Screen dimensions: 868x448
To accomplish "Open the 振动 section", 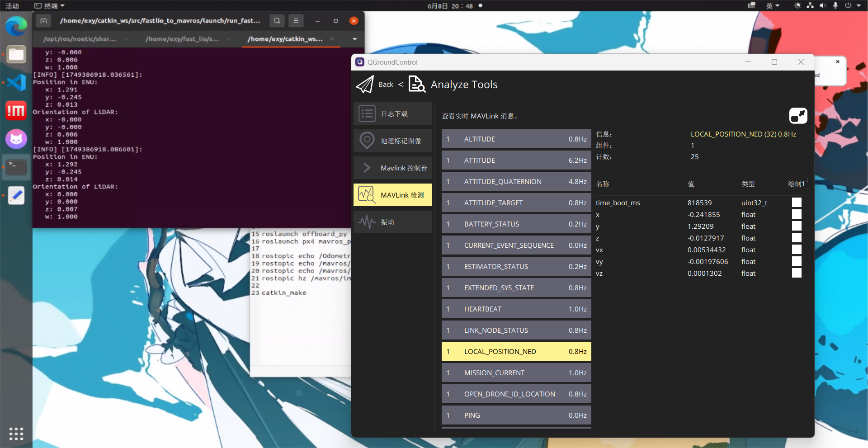I will [393, 222].
